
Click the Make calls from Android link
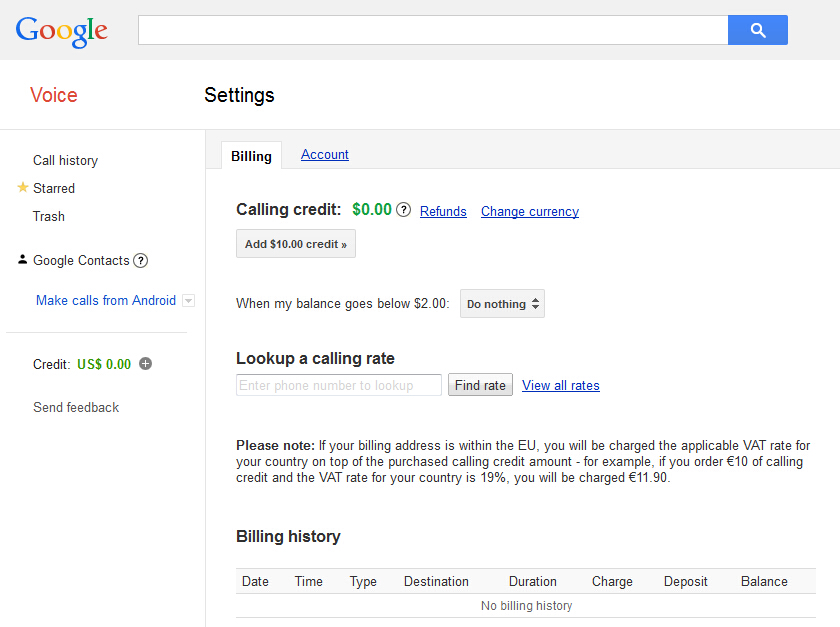(106, 300)
